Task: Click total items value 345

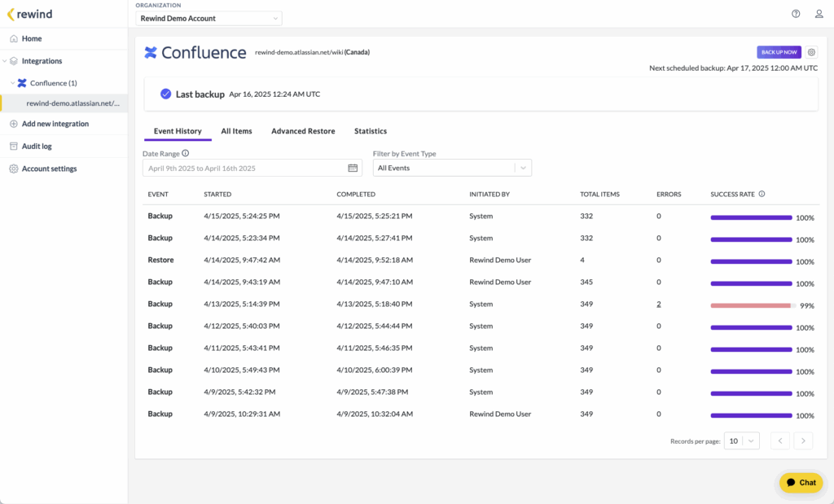Action: pos(586,283)
